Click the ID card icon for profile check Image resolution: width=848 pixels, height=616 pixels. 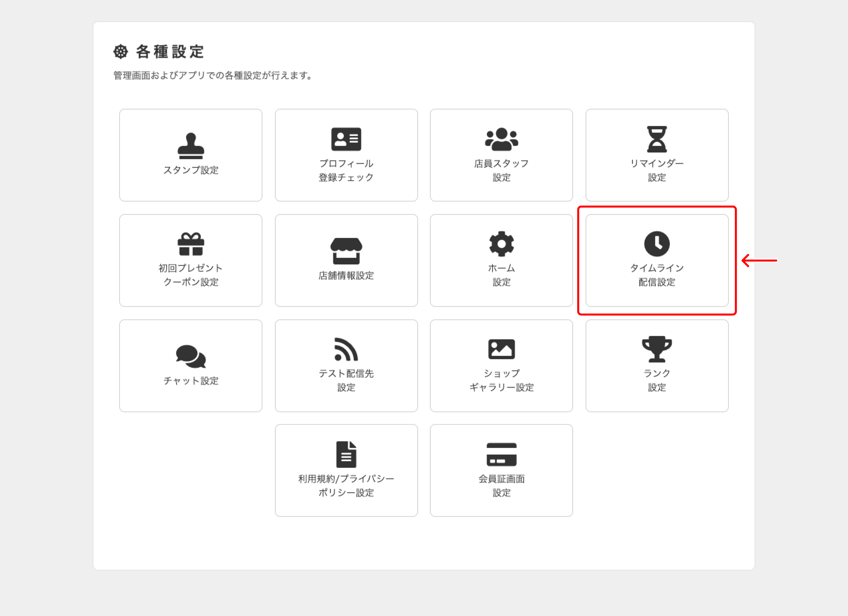tap(346, 139)
